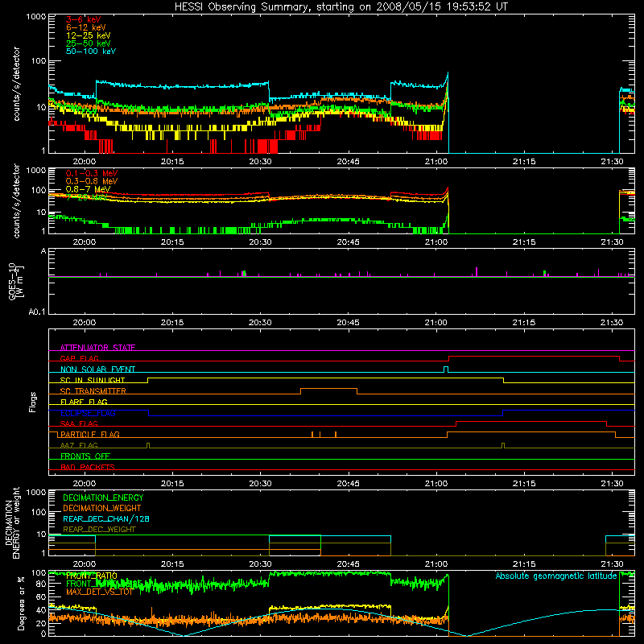The image size is (644, 644).
Task: Select the red 3-6 keV legend label
Action: tap(83, 19)
